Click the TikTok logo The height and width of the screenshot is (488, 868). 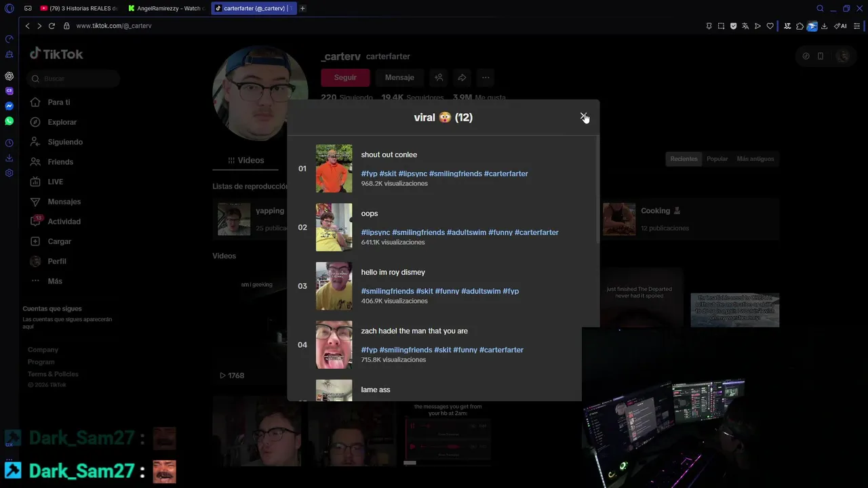(x=56, y=54)
